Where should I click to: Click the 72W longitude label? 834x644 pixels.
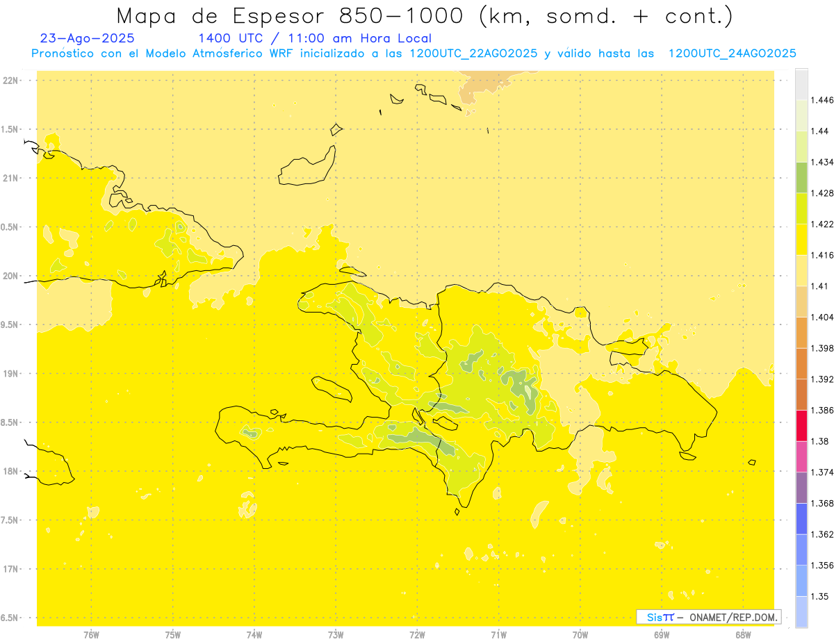click(417, 635)
